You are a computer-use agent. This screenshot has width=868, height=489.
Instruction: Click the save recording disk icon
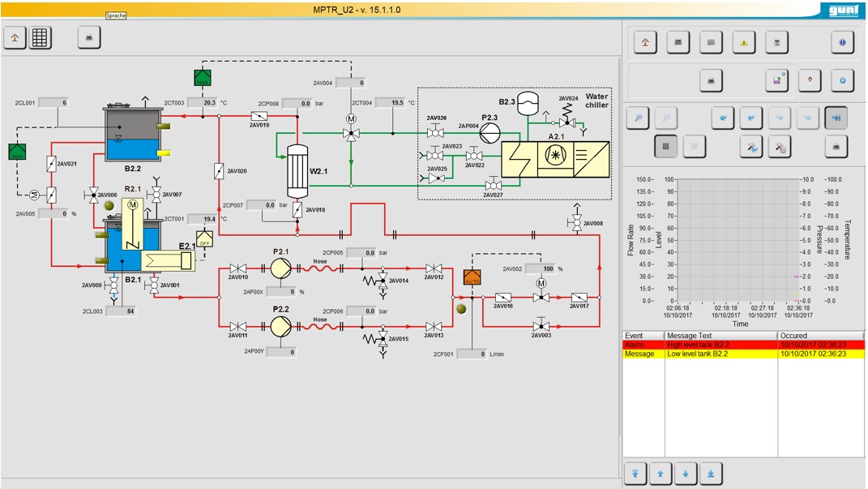pyautogui.click(x=776, y=79)
